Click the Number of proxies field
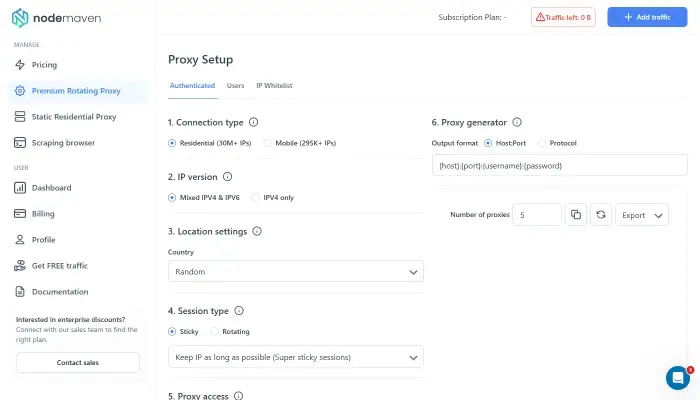Viewport: 700px width, 400px height. click(x=537, y=214)
